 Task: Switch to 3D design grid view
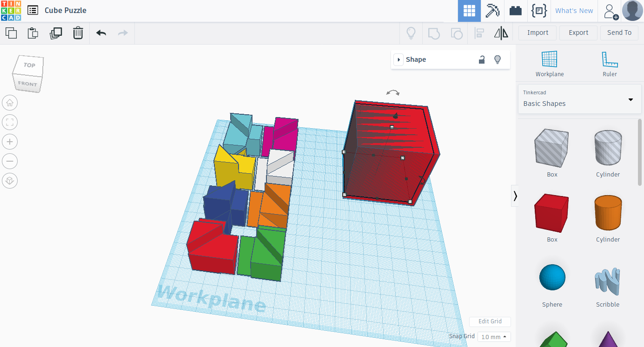(469, 11)
